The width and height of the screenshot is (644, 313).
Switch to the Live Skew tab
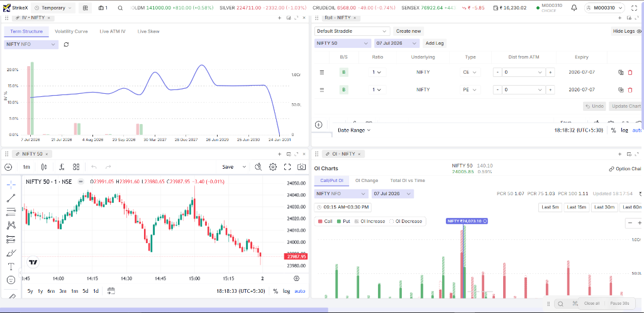pos(148,31)
